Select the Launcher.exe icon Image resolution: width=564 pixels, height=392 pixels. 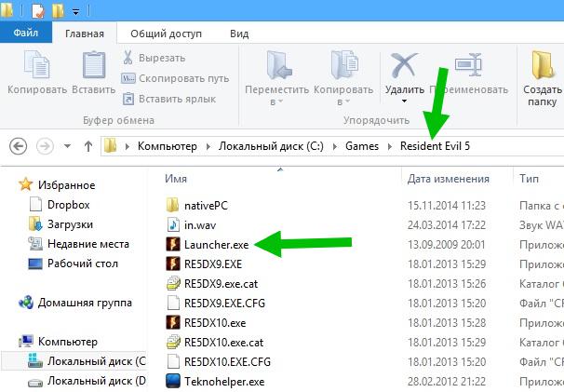[173, 244]
